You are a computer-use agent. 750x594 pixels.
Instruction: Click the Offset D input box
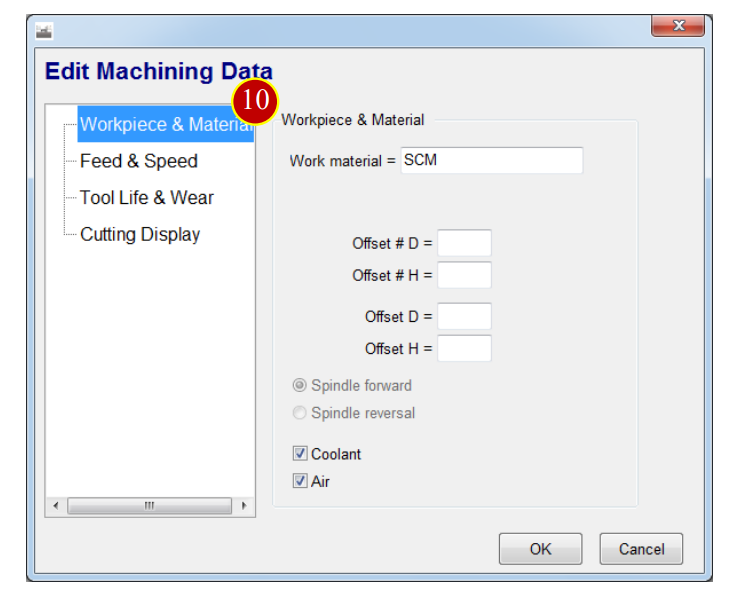point(464,316)
